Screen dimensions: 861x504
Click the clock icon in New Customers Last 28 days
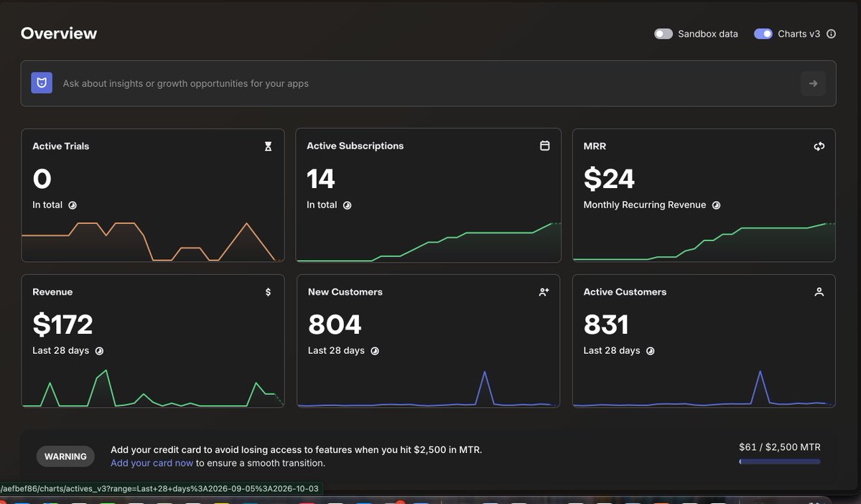pos(375,351)
